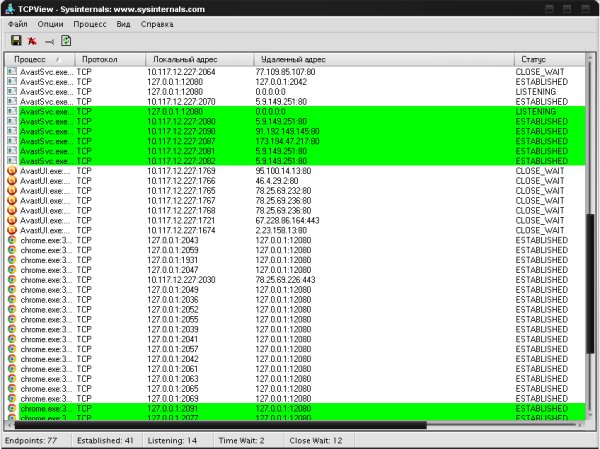Open the Файл menu
Screen dimensions: 600x449
pyautogui.click(x=18, y=24)
